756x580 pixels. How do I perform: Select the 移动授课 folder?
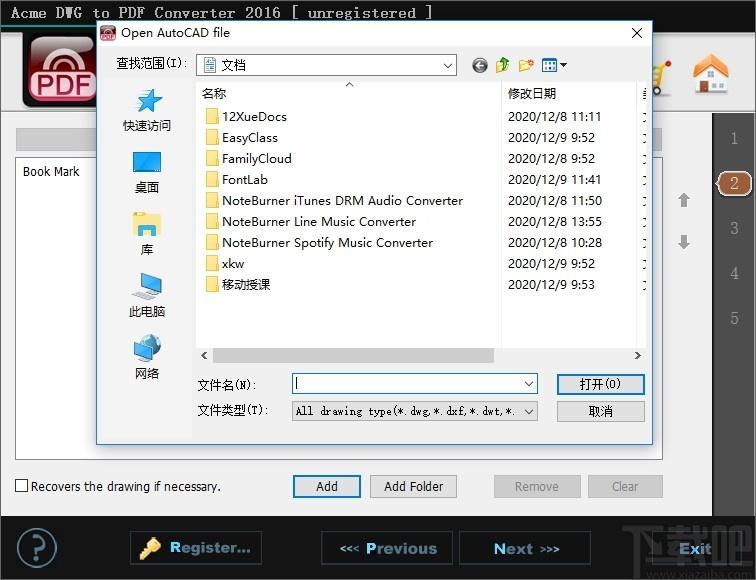(x=238, y=284)
